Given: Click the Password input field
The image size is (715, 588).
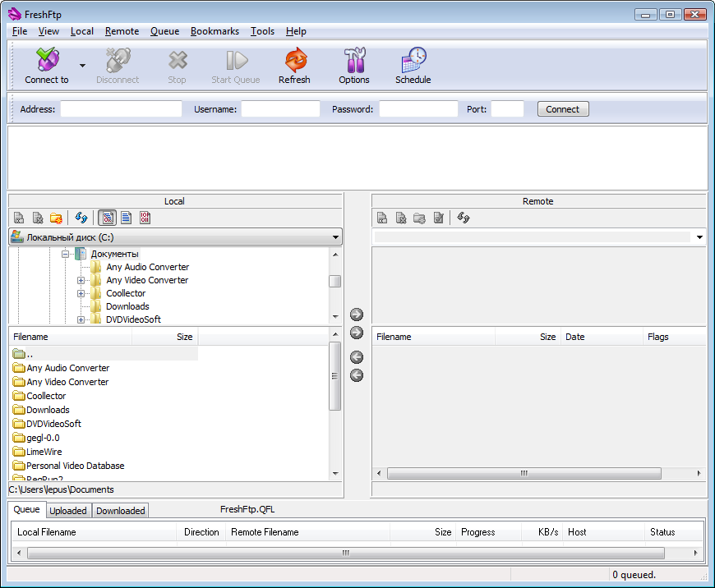Looking at the screenshot, I should coord(418,109).
